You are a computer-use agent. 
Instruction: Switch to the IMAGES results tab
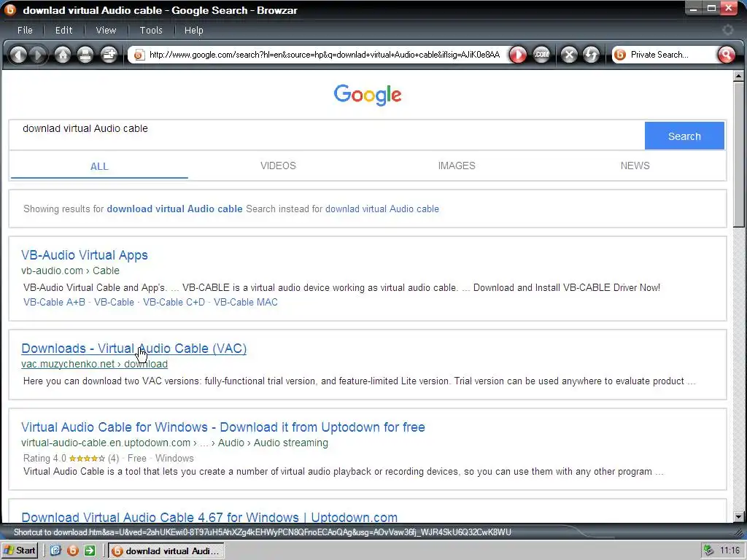tap(457, 166)
